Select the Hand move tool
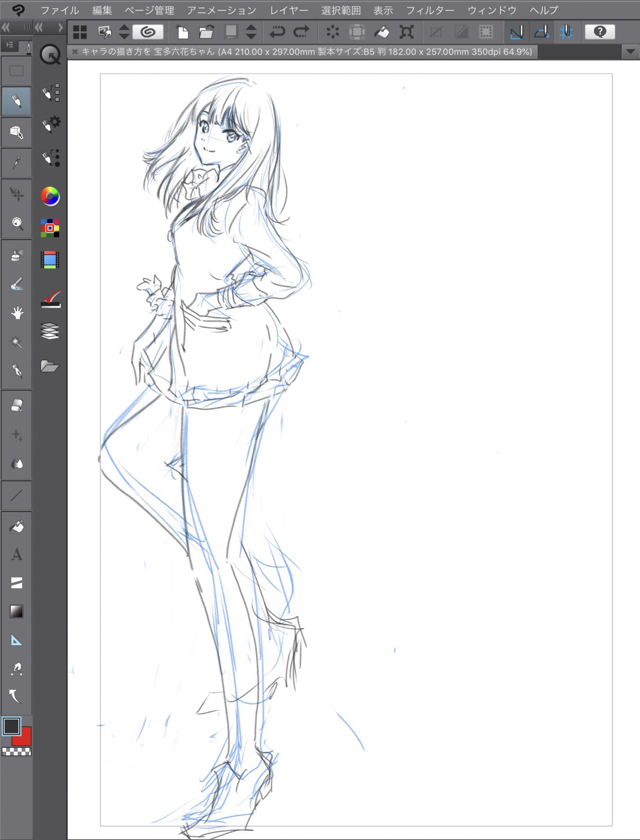The image size is (640, 840). (x=16, y=313)
